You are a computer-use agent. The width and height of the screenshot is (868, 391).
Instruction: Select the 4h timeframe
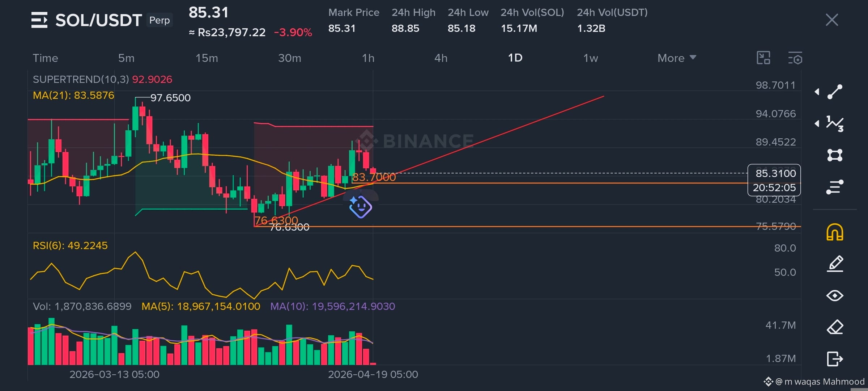coord(441,58)
